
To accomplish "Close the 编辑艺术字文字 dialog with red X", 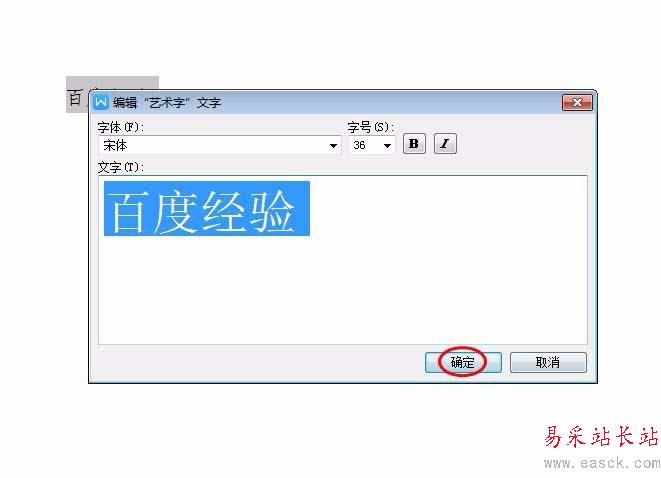I will click(x=577, y=102).
